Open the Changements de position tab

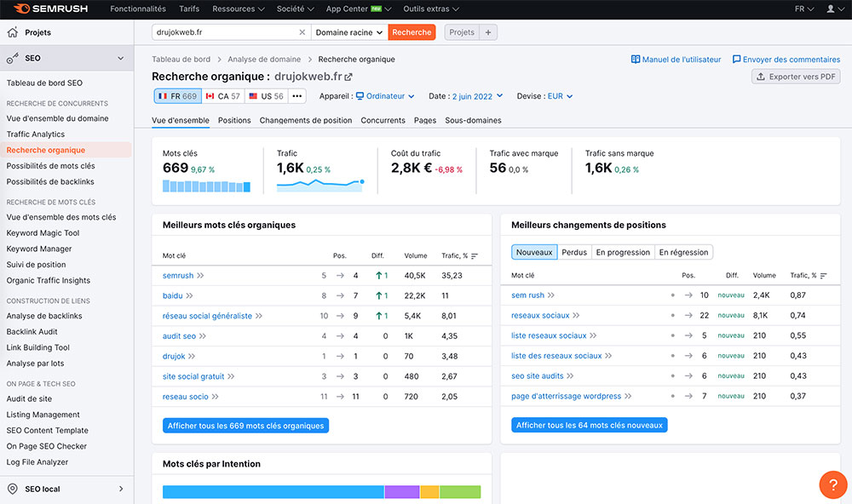pos(305,120)
